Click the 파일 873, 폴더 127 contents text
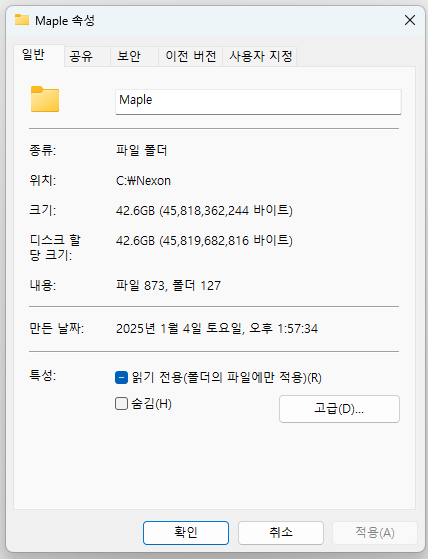The image size is (428, 559). (168, 286)
